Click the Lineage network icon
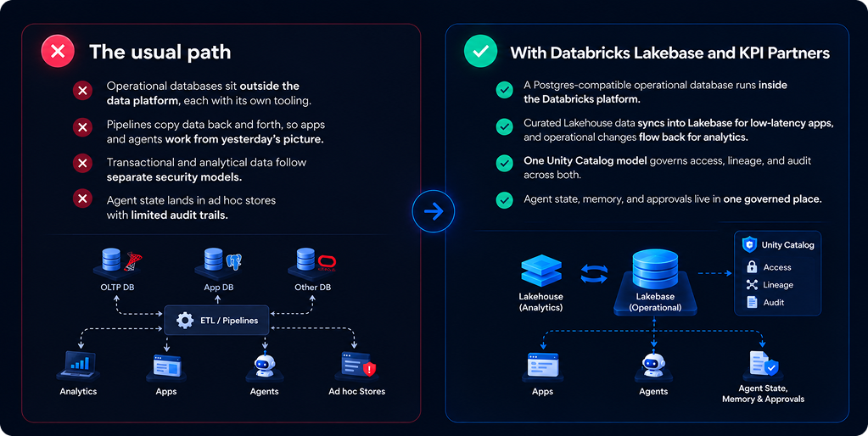 coord(752,285)
